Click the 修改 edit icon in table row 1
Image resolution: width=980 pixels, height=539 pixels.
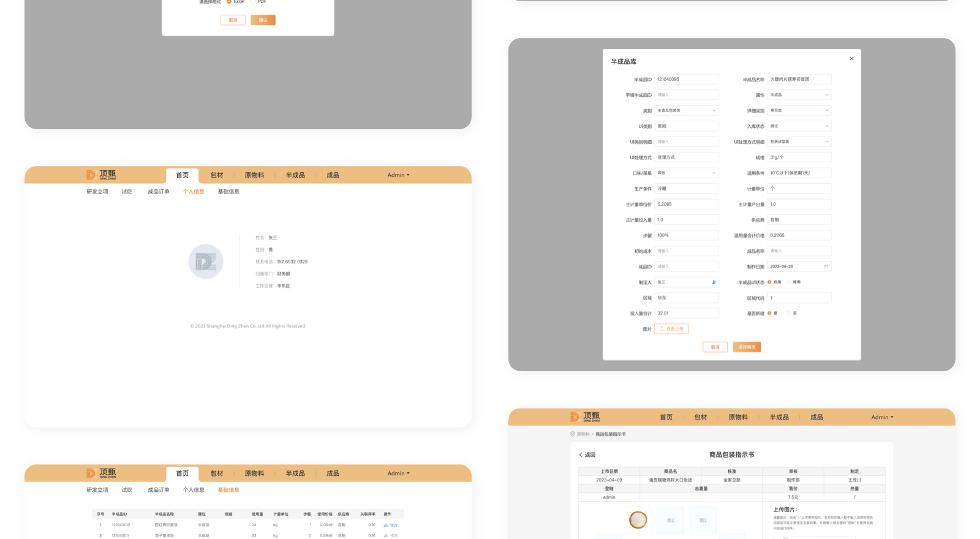(386, 525)
